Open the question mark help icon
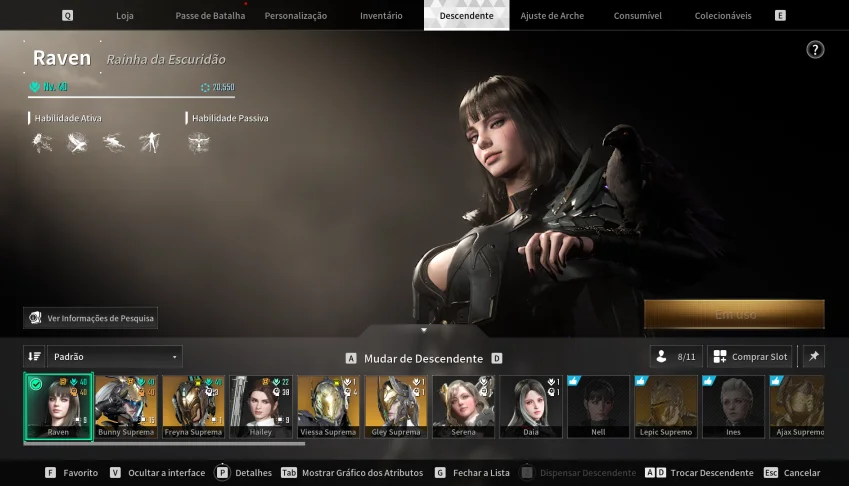This screenshot has width=849, height=486. pos(815,50)
